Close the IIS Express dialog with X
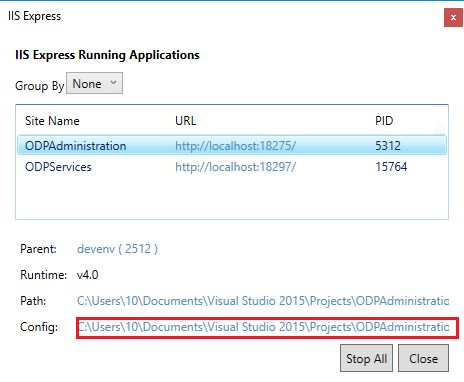Viewport: 464px width, 382px height. (453, 17)
